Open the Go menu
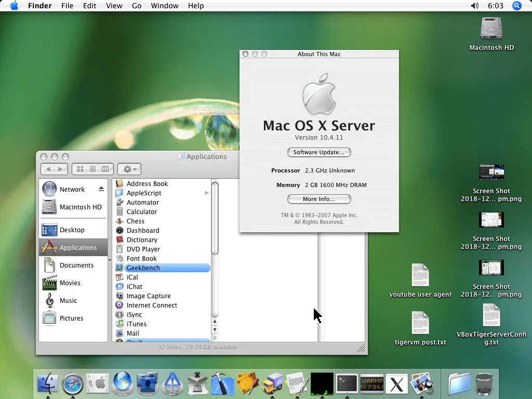 tap(137, 6)
